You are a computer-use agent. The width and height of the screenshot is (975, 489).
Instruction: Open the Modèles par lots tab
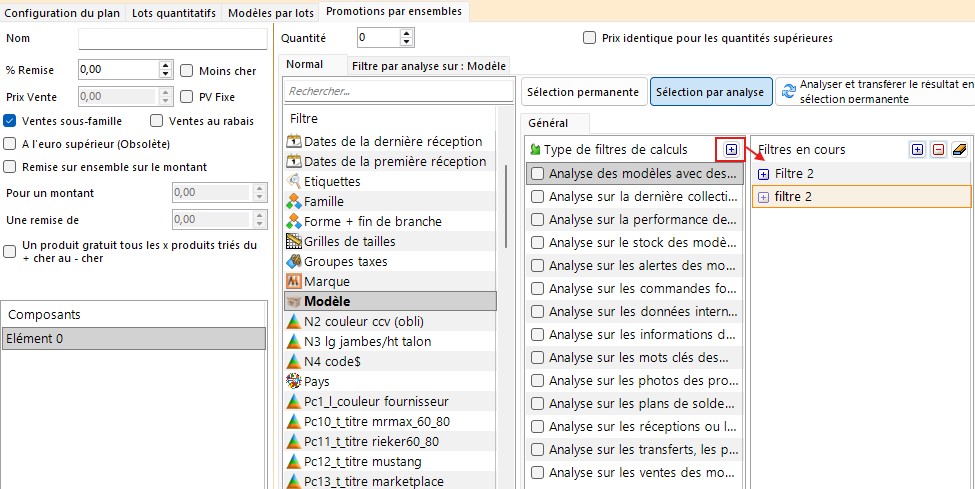click(x=270, y=13)
